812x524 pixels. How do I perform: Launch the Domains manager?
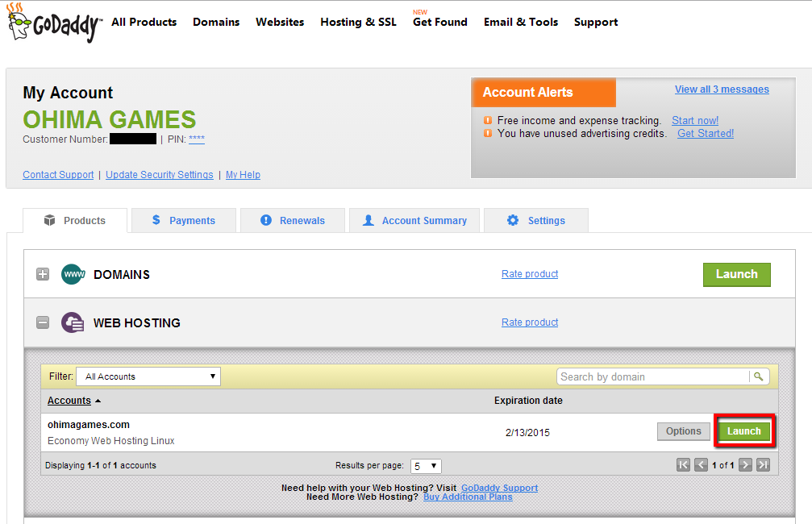(736, 274)
